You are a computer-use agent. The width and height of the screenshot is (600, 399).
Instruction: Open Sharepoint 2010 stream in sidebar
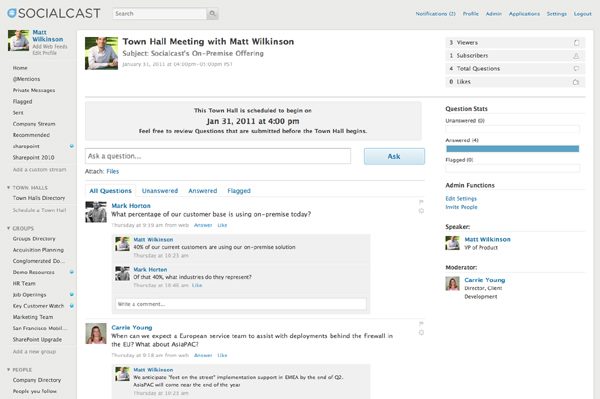pos(33,158)
